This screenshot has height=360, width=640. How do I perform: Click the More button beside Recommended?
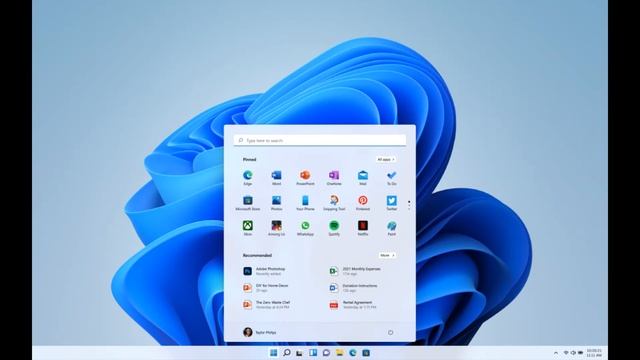[387, 256]
